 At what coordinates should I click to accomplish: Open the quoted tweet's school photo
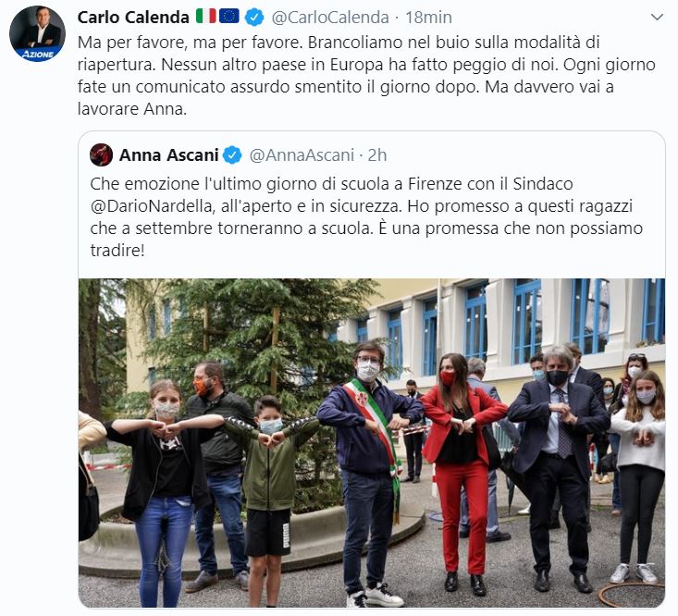tap(372, 443)
